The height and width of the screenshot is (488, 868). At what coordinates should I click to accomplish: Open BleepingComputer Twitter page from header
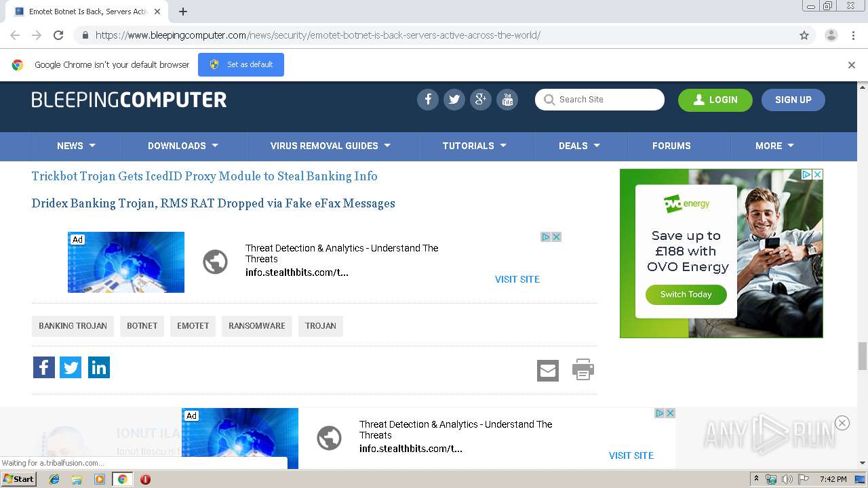pos(454,100)
